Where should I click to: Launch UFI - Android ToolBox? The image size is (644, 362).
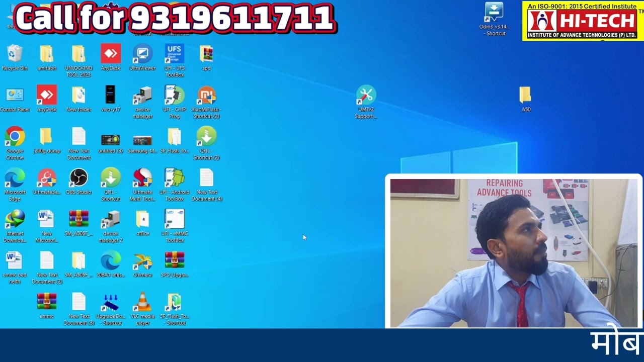tap(175, 185)
